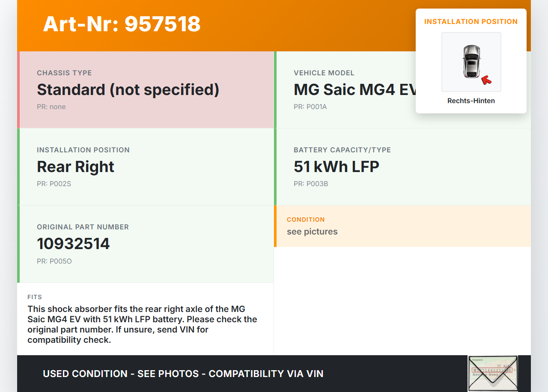The width and height of the screenshot is (548, 392).
Task: Click the VIN envelope icon
Action: click(492, 373)
